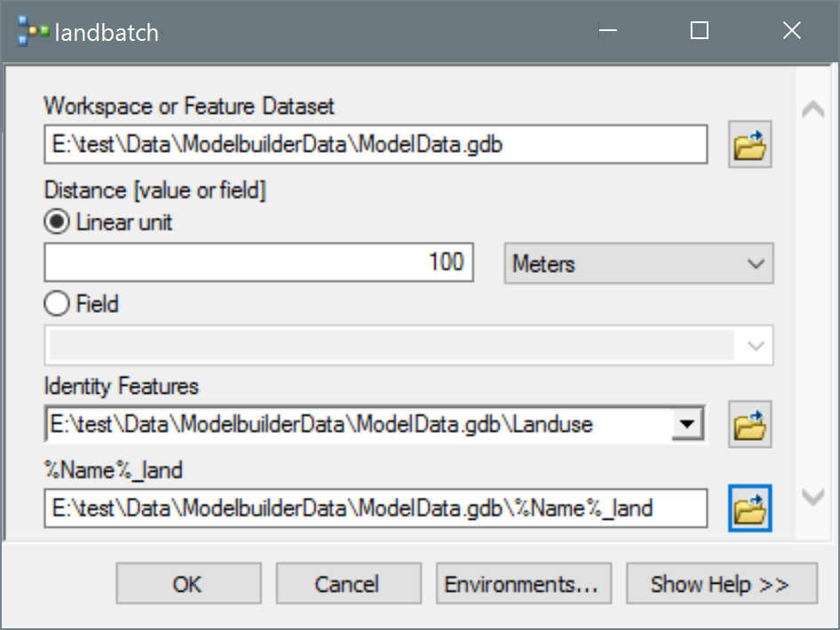Open the Environments... settings

pyautogui.click(x=523, y=584)
